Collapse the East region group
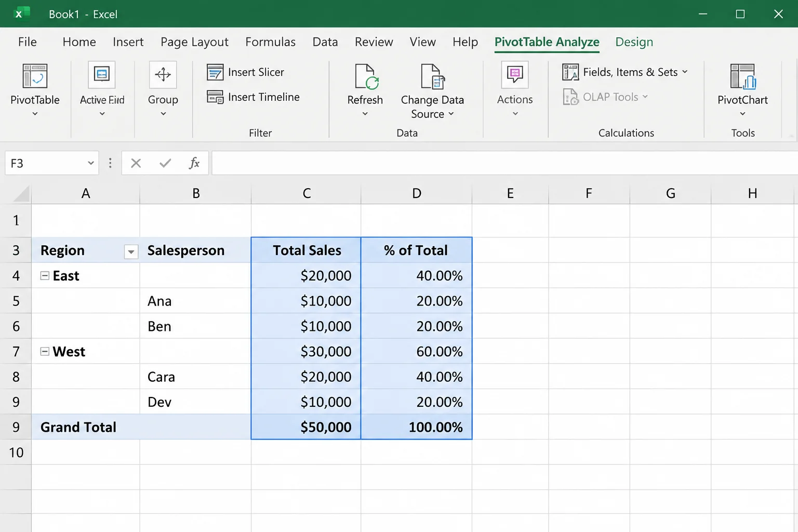Screen dimensions: 798x532 click(x=45, y=276)
